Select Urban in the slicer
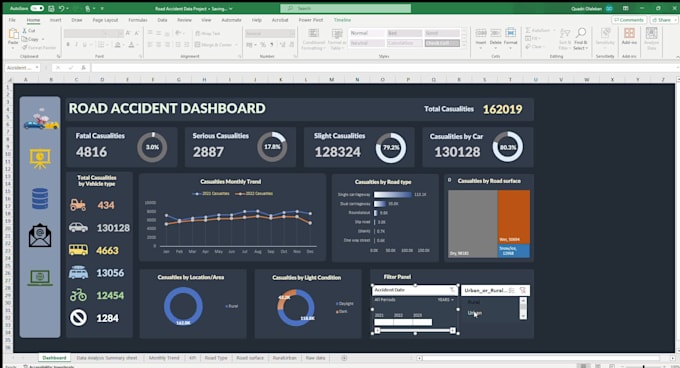The width and height of the screenshot is (680, 368). tap(474, 313)
